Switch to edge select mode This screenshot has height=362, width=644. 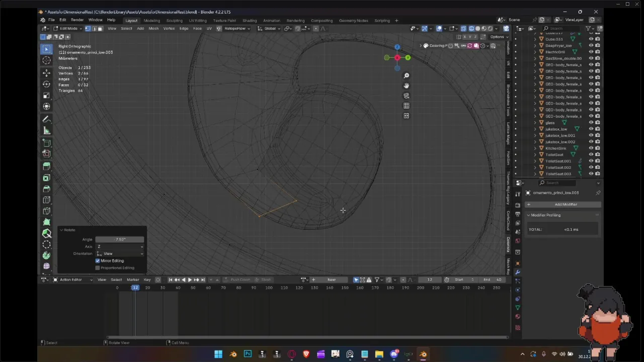(x=94, y=28)
